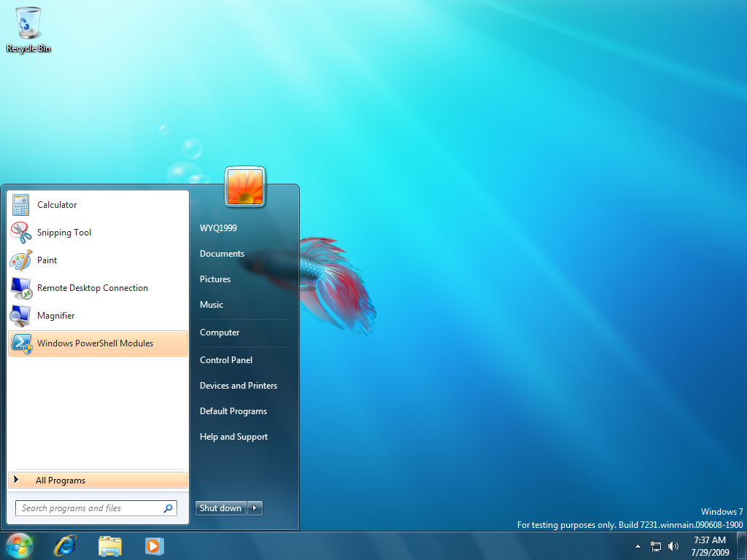Image resolution: width=747 pixels, height=560 pixels.
Task: Open Windows Explorer from the taskbar
Action: [x=110, y=545]
